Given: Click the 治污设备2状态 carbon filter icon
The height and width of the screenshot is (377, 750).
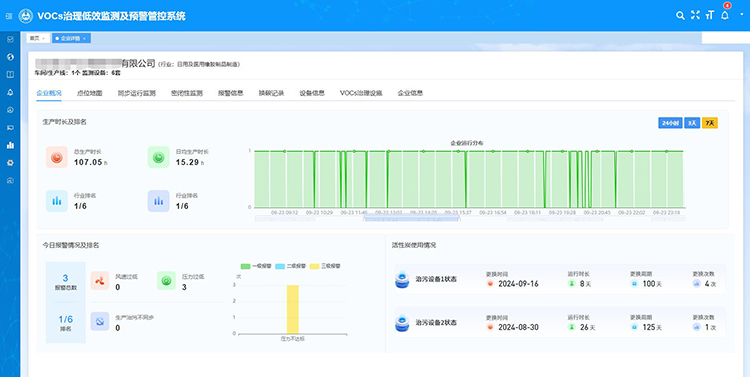Looking at the screenshot, I should click(402, 323).
